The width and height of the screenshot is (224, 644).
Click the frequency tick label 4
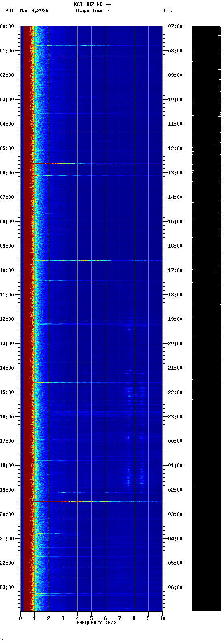[x=77, y=618]
